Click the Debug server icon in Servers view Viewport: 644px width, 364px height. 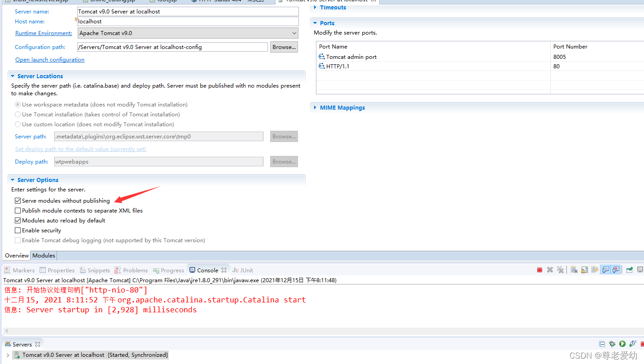coord(612,344)
